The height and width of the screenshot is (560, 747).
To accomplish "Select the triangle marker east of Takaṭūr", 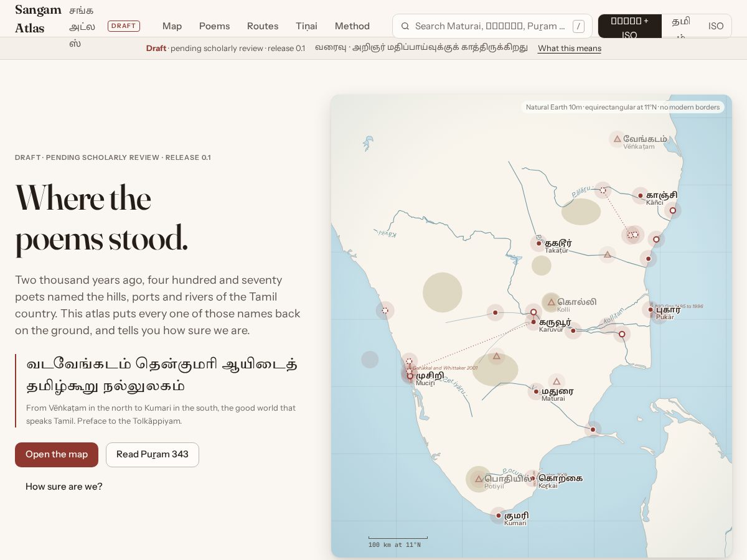I will coord(607,254).
